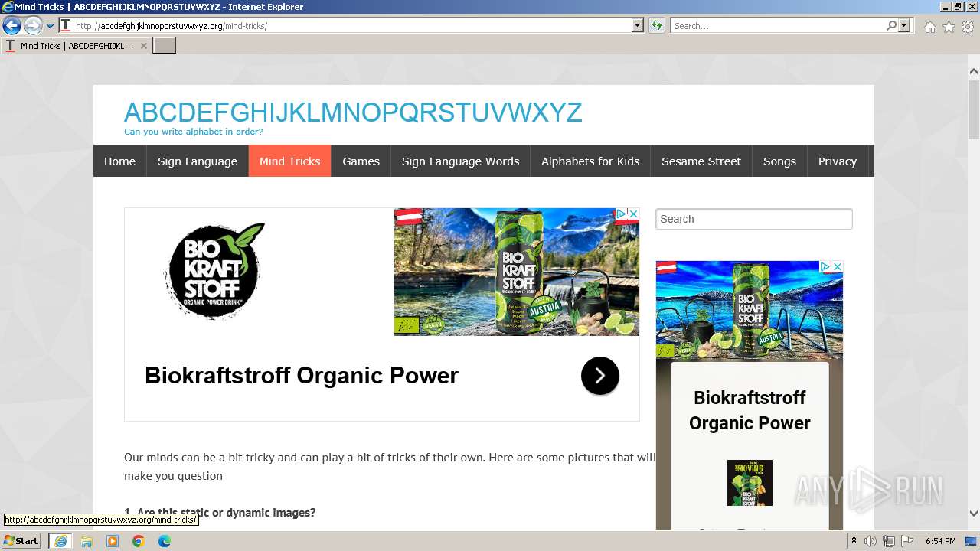Screen dimensions: 980x551
Task: Open the Windows Start button
Action: pos(21,540)
